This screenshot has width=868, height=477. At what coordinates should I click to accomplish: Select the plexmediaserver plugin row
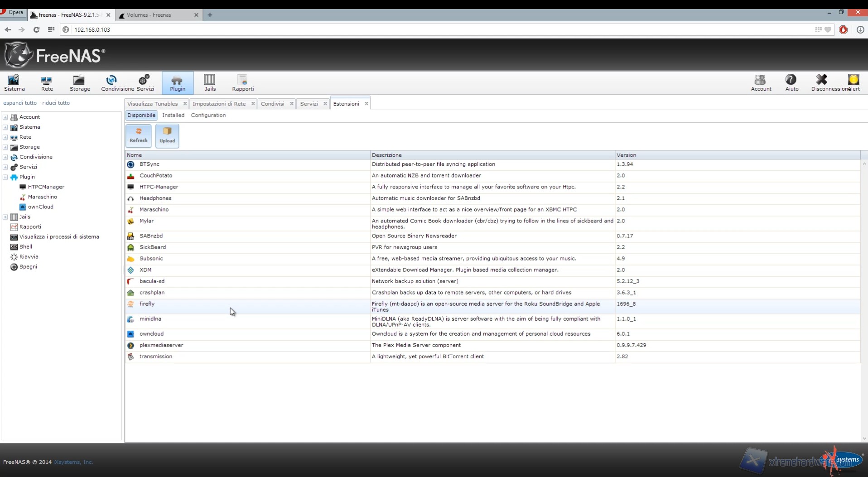(161, 345)
